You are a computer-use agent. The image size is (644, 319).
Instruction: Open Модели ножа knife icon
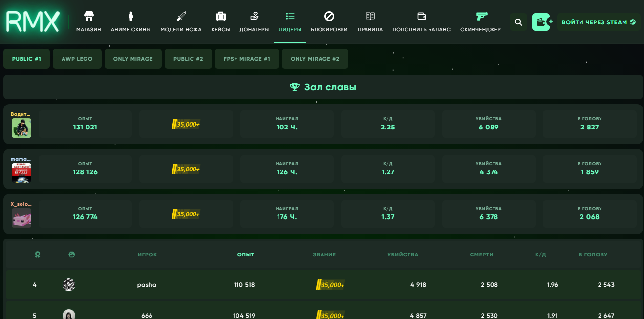[181, 16]
